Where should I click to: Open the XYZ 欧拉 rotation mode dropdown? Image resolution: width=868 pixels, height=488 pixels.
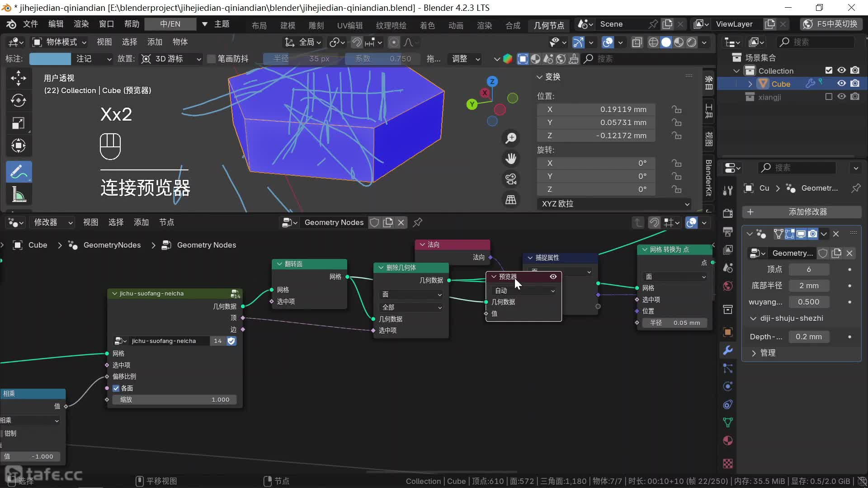[x=614, y=204]
